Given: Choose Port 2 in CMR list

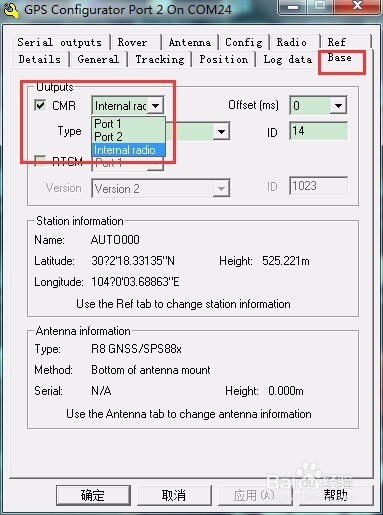Looking at the screenshot, I should 128,137.
